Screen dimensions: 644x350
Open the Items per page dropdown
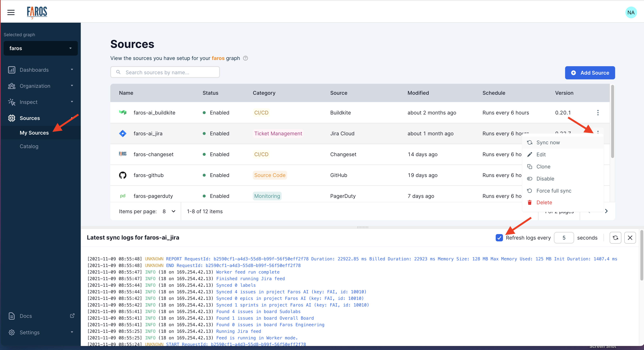click(169, 211)
